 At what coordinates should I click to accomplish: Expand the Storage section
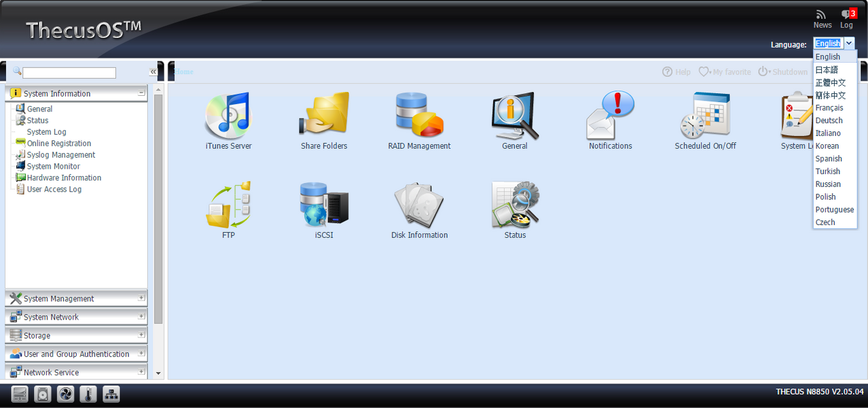pyautogui.click(x=141, y=335)
